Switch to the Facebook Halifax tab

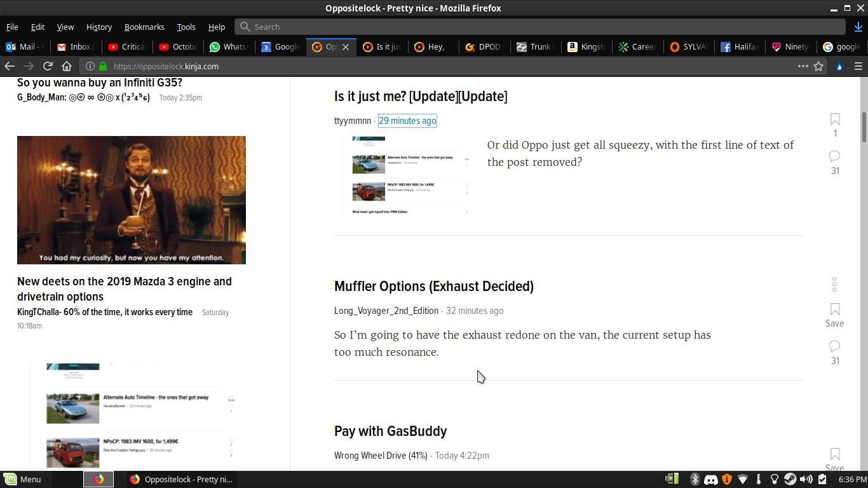click(x=739, y=47)
